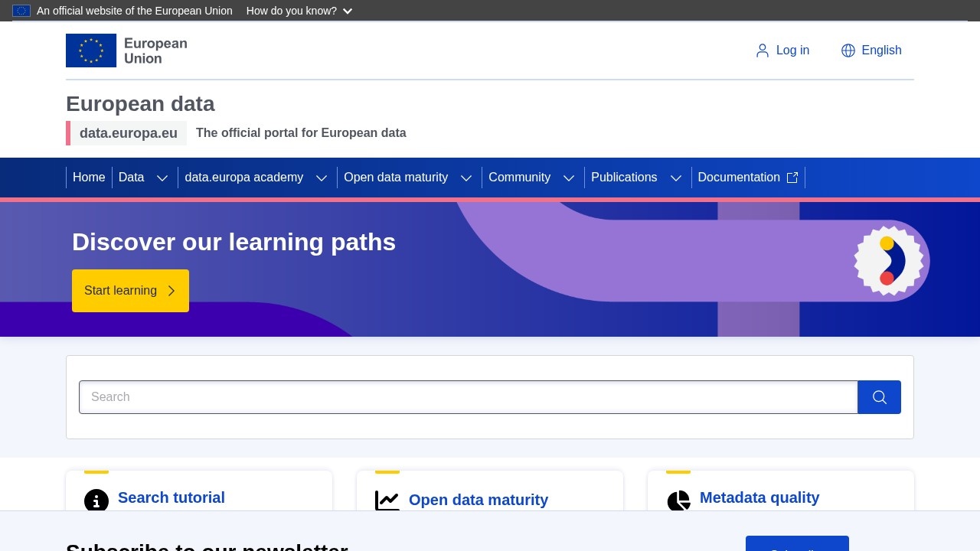Expand the 'How do you know?' dropdown
This screenshot has width=980, height=551.
pos(299,11)
